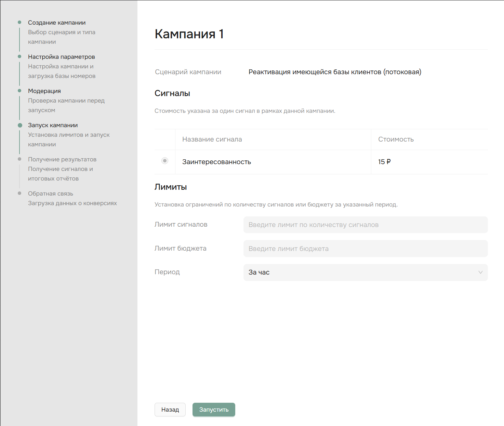
Task: Open the Получение результатов step
Action: pyautogui.click(x=62, y=159)
